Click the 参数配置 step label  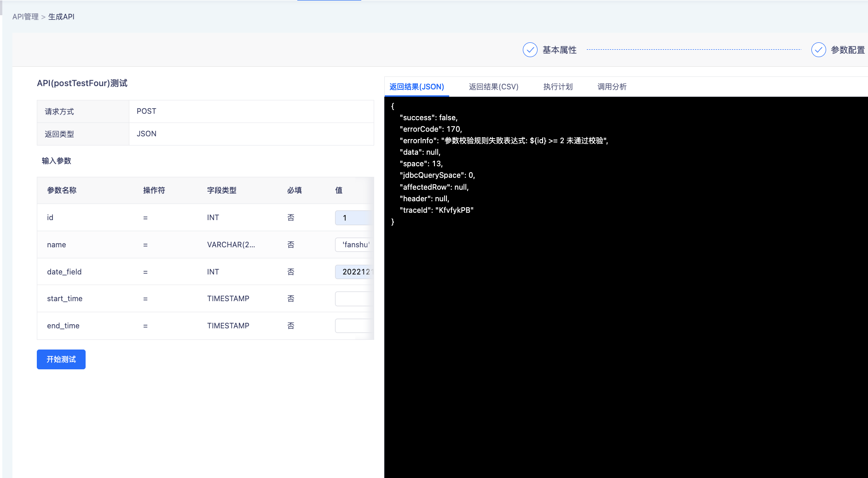(x=848, y=50)
